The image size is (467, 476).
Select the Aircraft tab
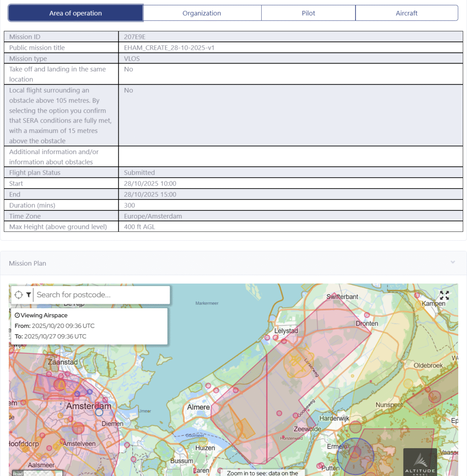pos(406,13)
